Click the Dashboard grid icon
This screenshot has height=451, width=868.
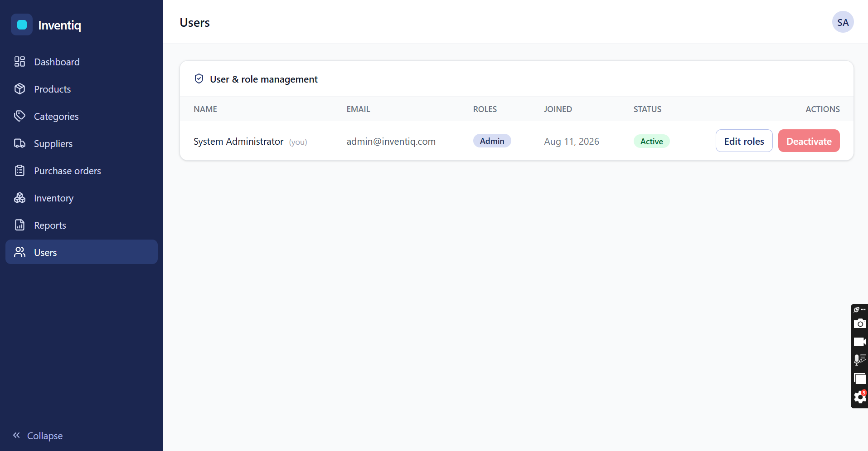pyautogui.click(x=19, y=62)
